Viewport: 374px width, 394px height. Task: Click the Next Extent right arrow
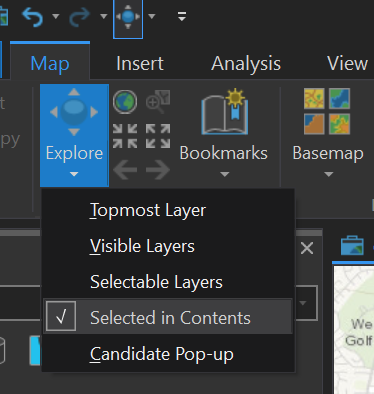[158, 170]
